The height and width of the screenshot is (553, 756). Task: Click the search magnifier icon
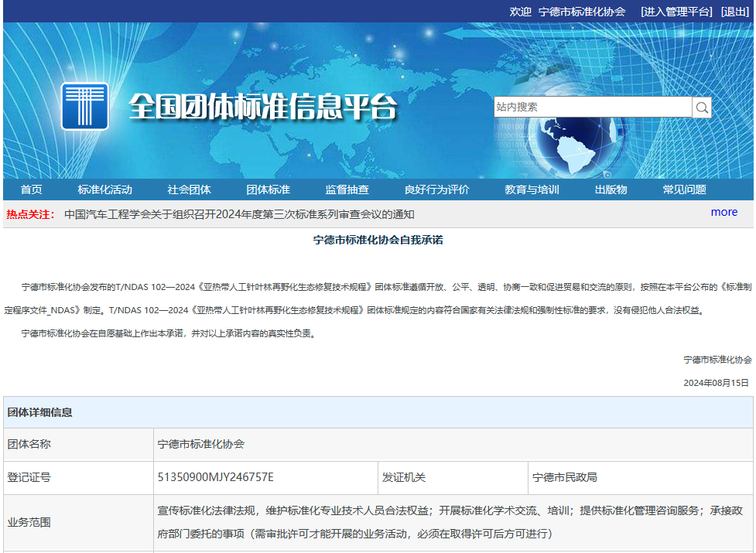point(702,108)
